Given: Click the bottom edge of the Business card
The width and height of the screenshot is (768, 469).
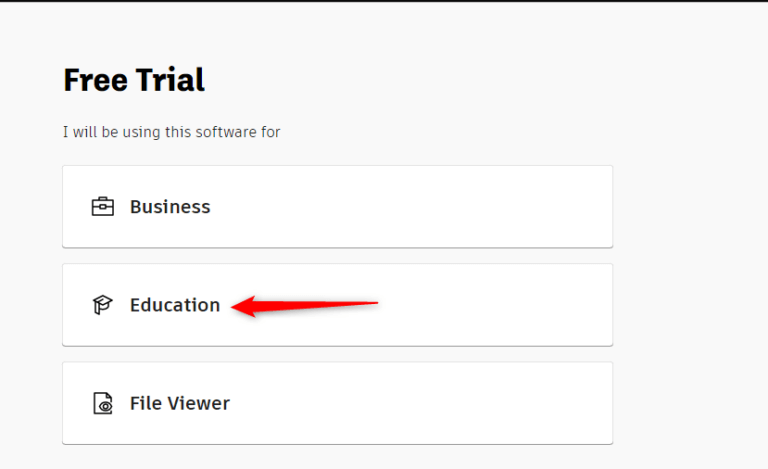Looking at the screenshot, I should click(x=337, y=246).
